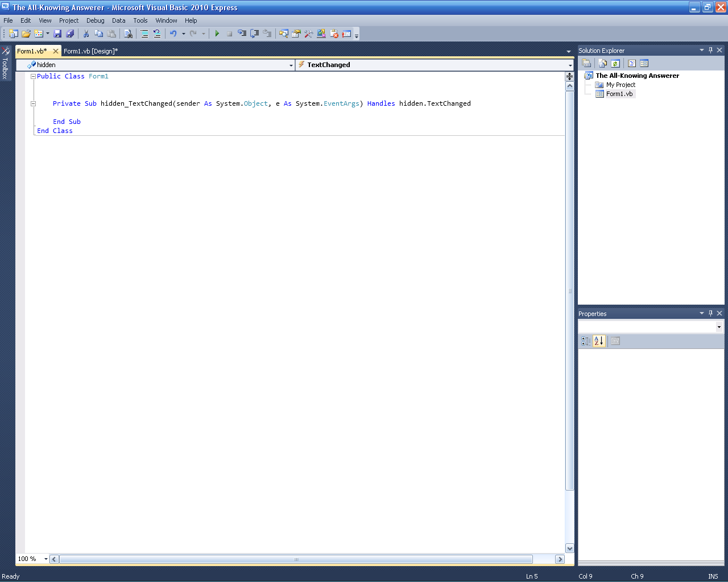Open the Debug menu

(95, 20)
